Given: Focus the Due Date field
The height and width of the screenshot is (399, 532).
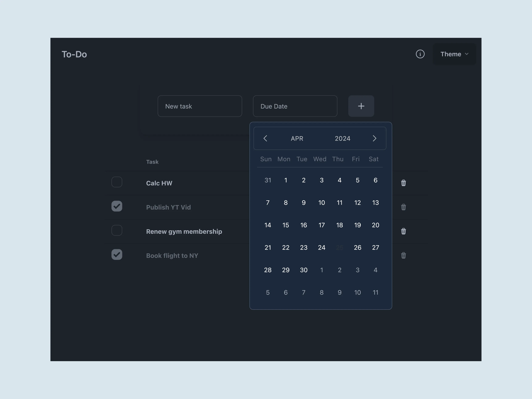Looking at the screenshot, I should tap(295, 106).
